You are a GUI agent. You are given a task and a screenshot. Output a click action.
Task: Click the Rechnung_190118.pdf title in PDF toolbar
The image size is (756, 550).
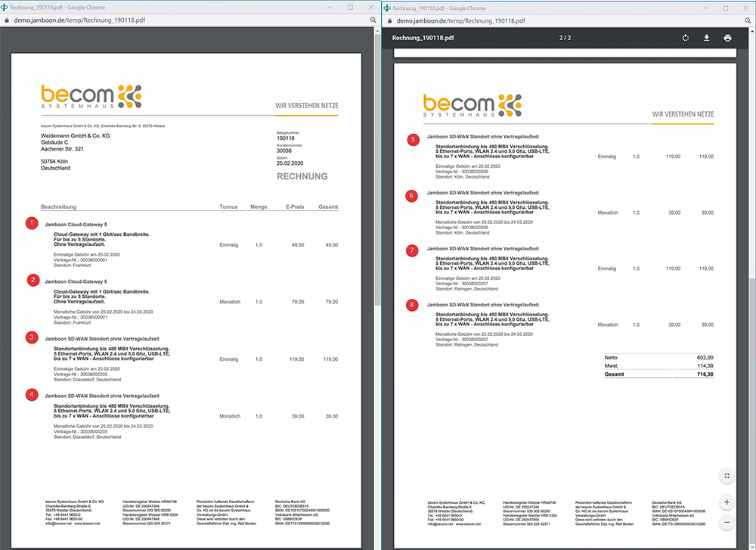click(x=423, y=38)
